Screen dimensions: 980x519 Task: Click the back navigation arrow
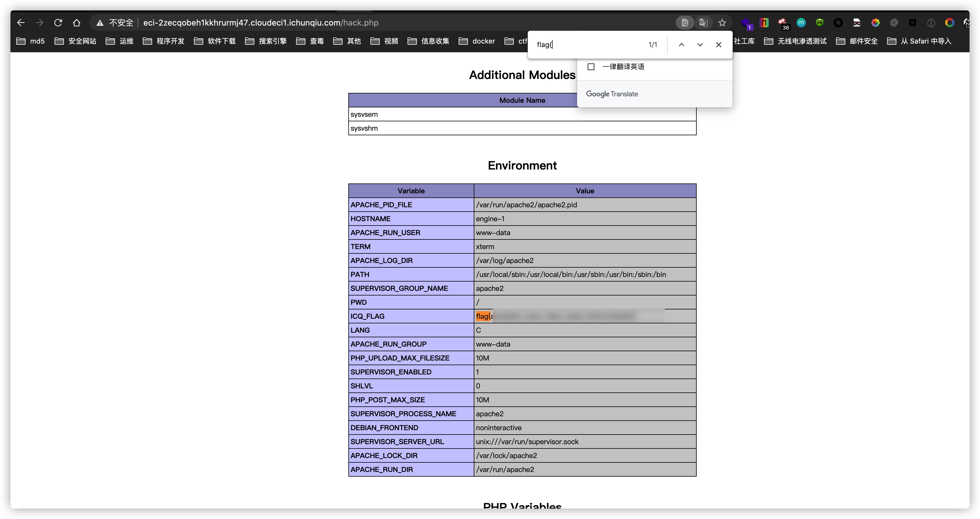click(x=21, y=23)
